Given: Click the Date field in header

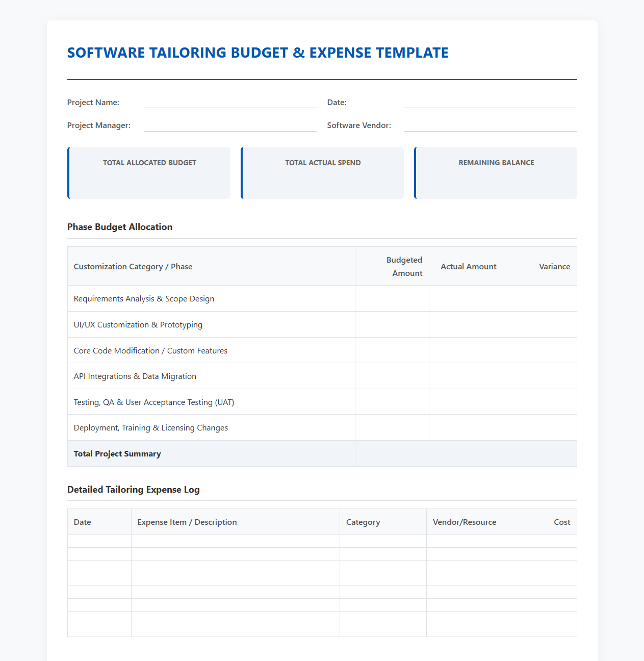Looking at the screenshot, I should coord(491,102).
